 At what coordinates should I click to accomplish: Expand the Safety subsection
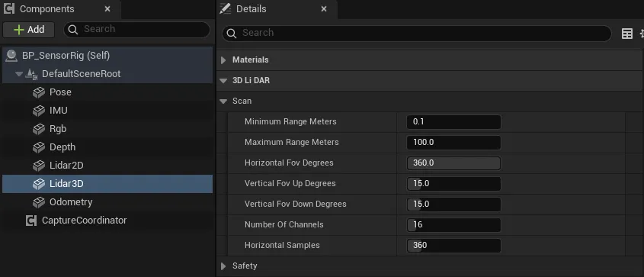pyautogui.click(x=223, y=266)
